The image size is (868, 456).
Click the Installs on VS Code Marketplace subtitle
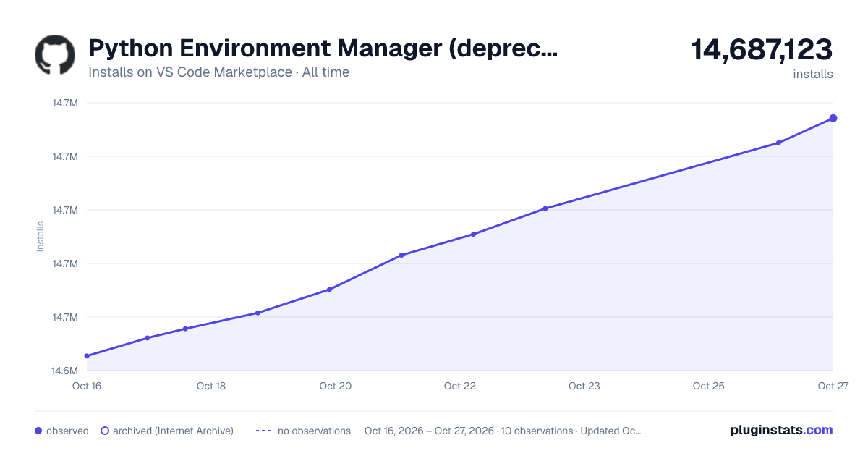coord(218,72)
